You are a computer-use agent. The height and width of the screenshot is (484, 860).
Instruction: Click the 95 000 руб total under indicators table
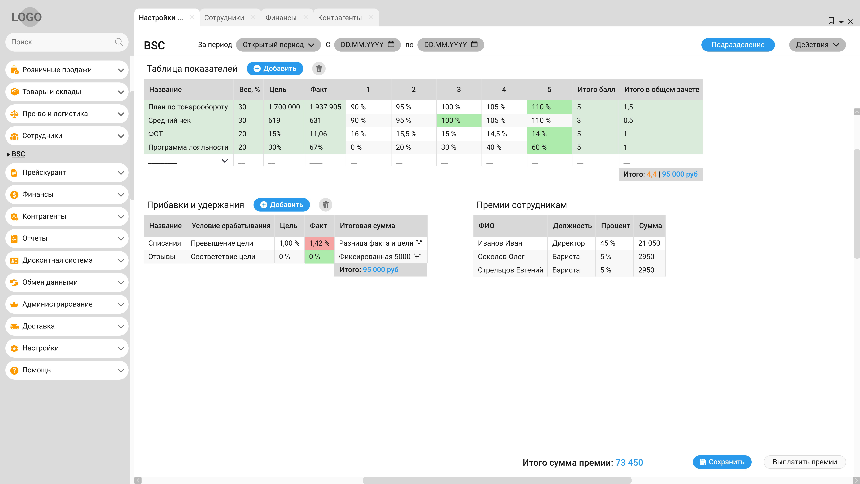pos(680,175)
